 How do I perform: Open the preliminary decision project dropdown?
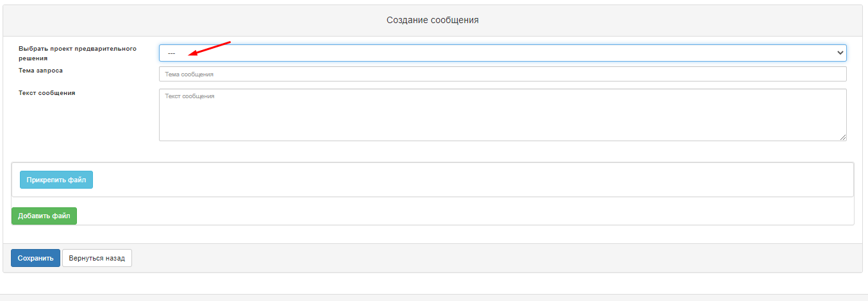coord(503,53)
